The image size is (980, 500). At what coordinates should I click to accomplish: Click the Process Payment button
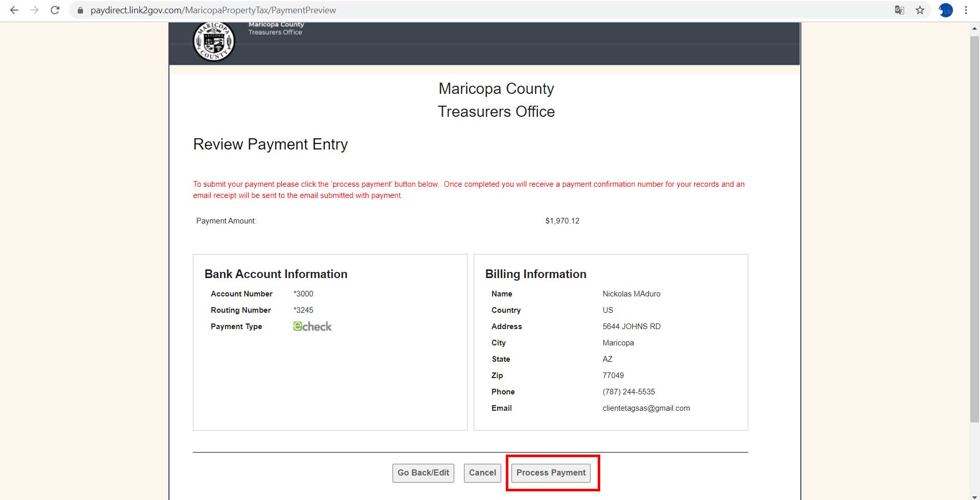551,472
